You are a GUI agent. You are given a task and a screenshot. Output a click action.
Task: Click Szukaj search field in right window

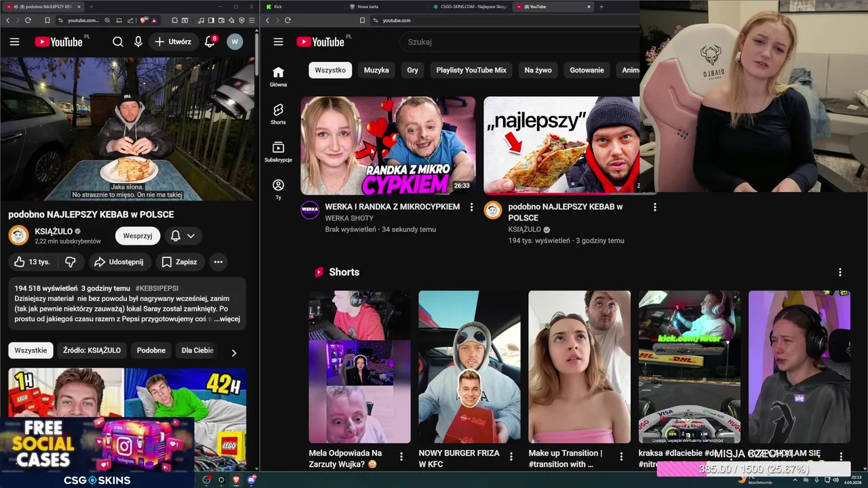pos(519,41)
